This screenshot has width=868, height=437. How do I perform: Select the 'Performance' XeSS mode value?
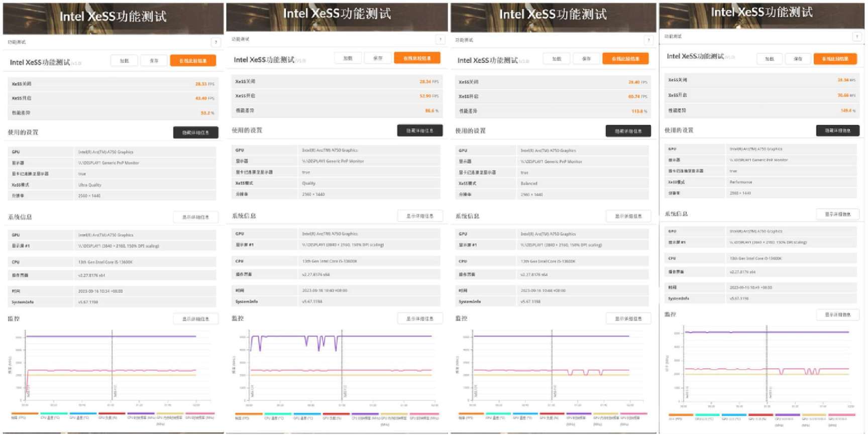click(741, 182)
